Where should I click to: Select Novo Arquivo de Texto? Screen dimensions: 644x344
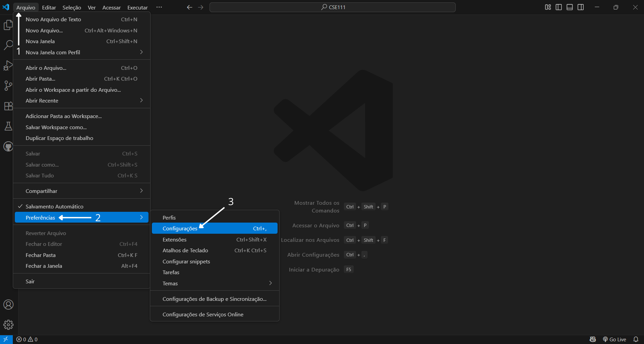tap(82, 19)
